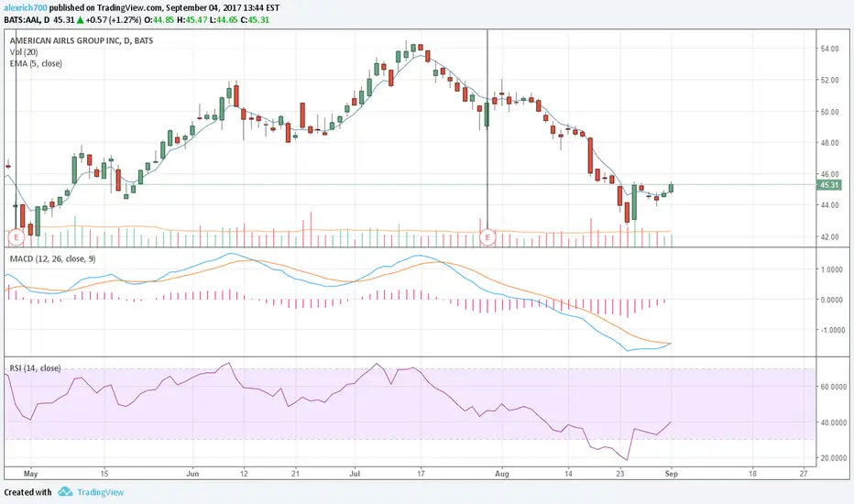The image size is (854, 504).
Task: Click the 50.00 price axis label
Action: coord(829,112)
